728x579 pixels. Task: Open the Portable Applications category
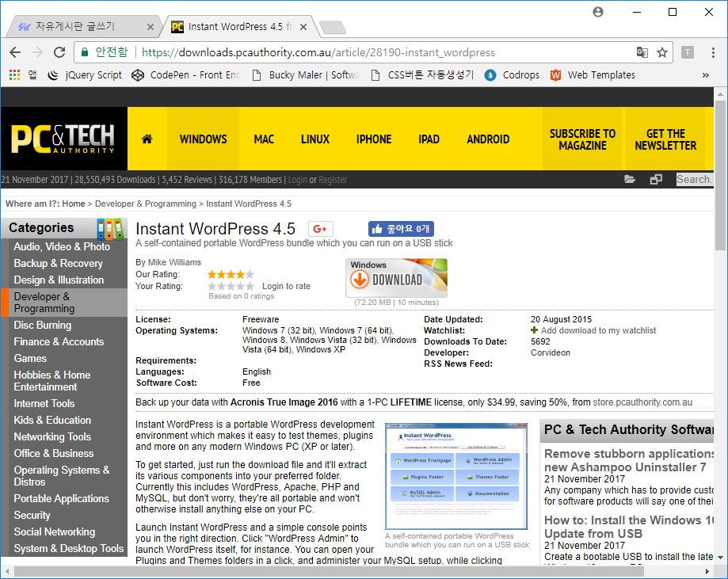[x=62, y=499]
